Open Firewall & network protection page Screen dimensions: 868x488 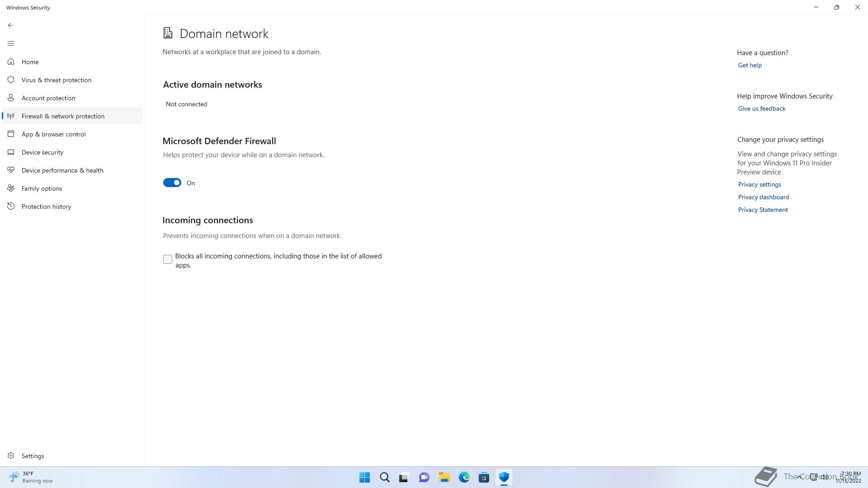(x=72, y=116)
